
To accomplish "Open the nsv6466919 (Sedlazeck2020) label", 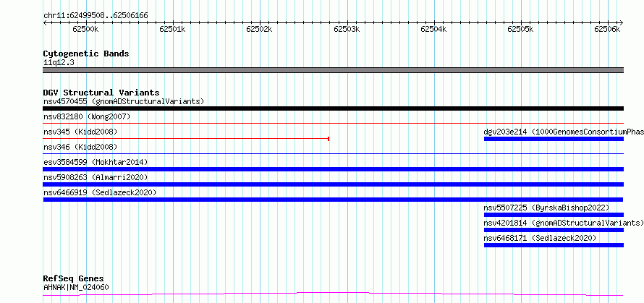I will click(x=100, y=192).
